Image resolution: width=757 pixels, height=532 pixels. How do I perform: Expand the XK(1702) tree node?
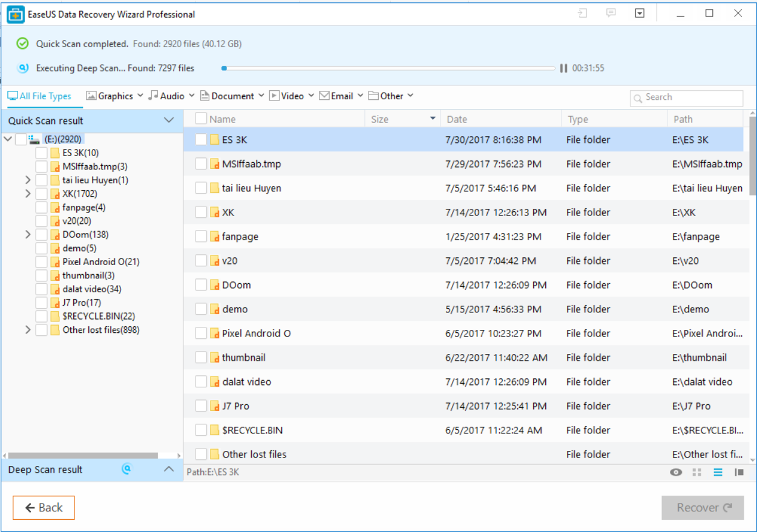(28, 194)
